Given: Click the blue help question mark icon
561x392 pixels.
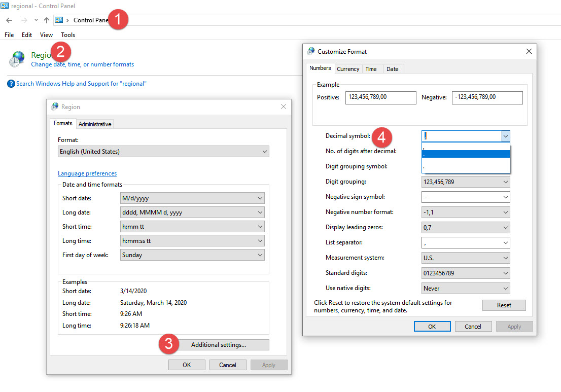Looking at the screenshot, I should (11, 84).
